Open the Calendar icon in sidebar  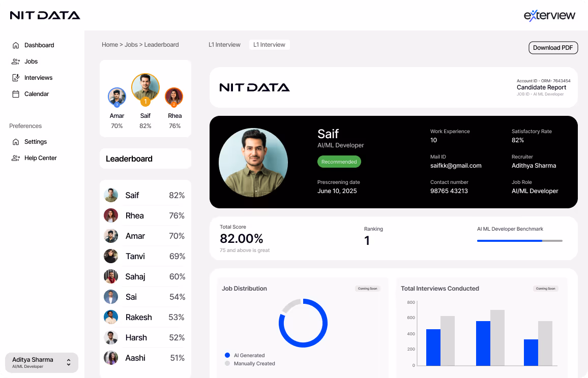click(x=16, y=94)
